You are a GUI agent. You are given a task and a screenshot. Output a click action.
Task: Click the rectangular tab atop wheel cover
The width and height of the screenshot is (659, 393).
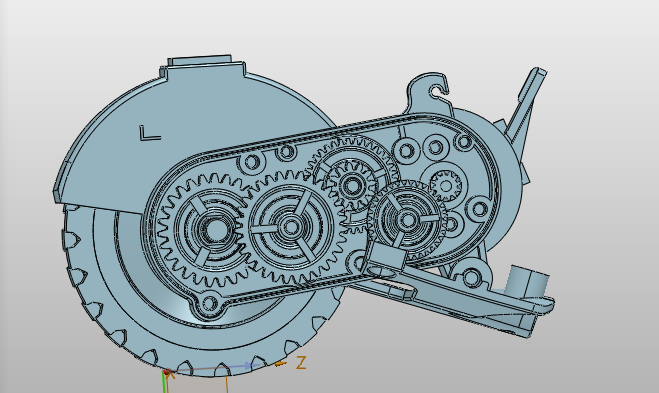click(200, 61)
